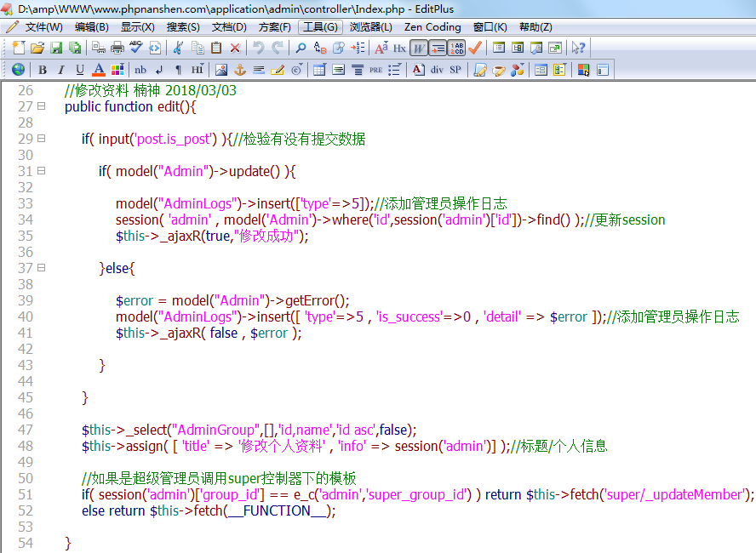Create a new document

(19, 48)
